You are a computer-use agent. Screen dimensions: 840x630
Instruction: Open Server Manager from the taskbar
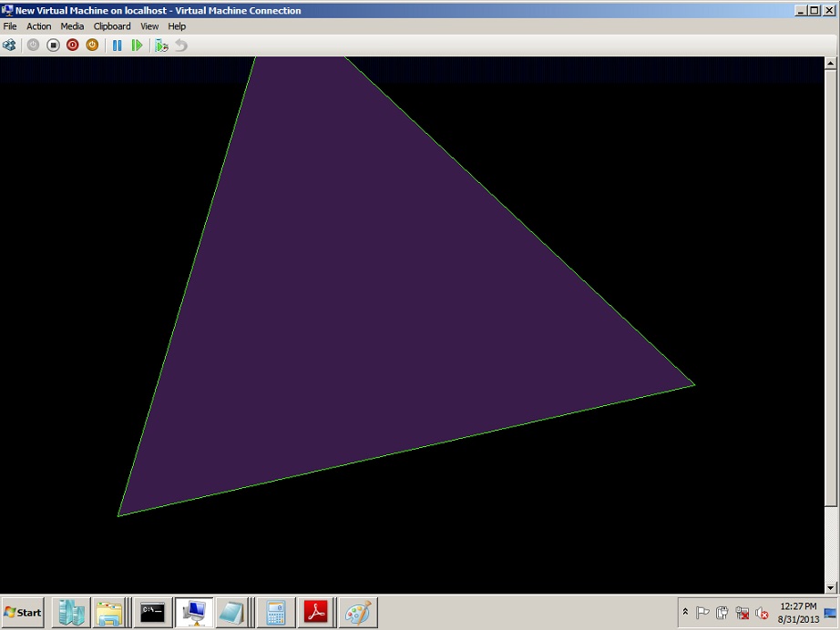71,613
